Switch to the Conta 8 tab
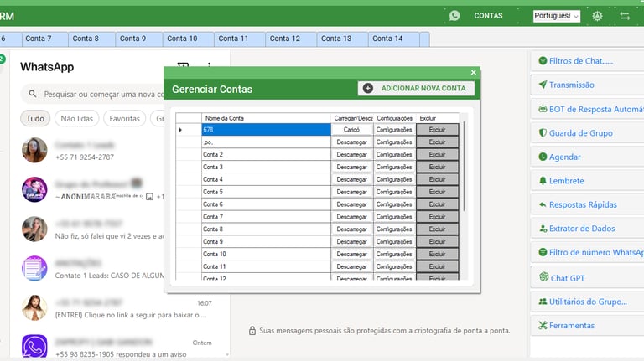This screenshot has height=361, width=644. (x=91, y=39)
